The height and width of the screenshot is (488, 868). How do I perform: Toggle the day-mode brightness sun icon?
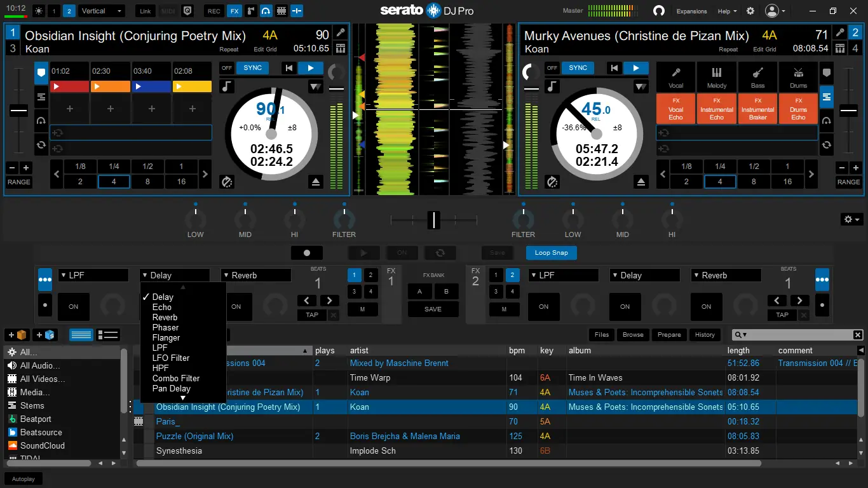[x=38, y=11]
